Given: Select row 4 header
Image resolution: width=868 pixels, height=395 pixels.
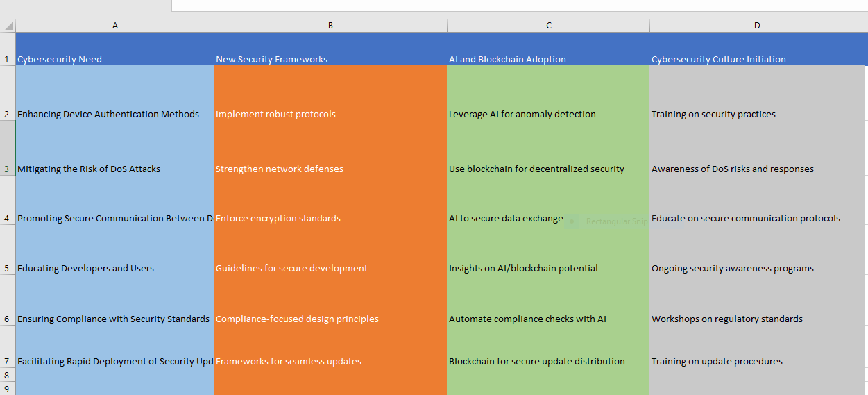Looking at the screenshot, I should 8,200.
